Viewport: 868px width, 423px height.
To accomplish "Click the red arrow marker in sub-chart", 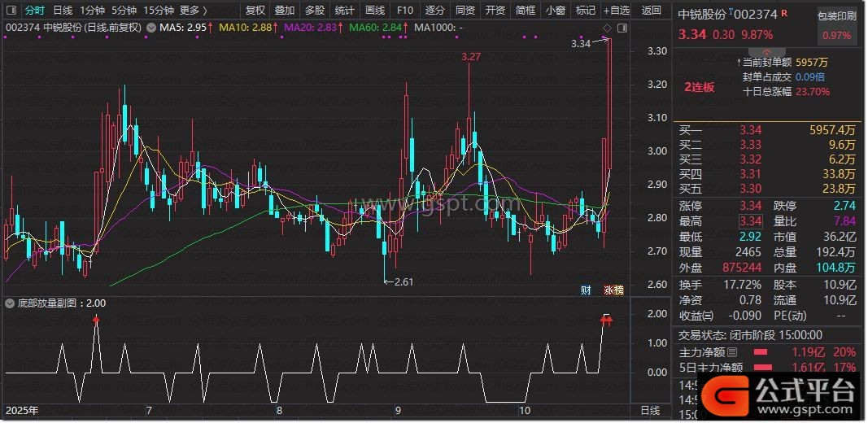I will pos(97,320).
